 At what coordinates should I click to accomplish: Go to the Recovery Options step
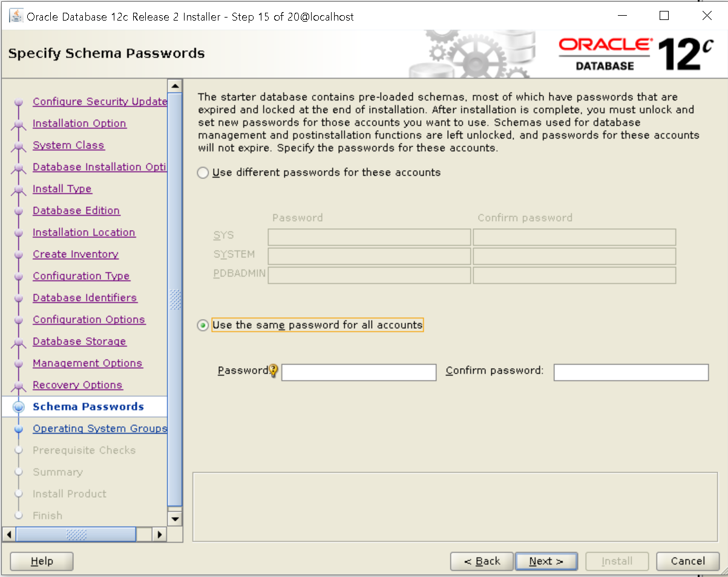click(77, 385)
